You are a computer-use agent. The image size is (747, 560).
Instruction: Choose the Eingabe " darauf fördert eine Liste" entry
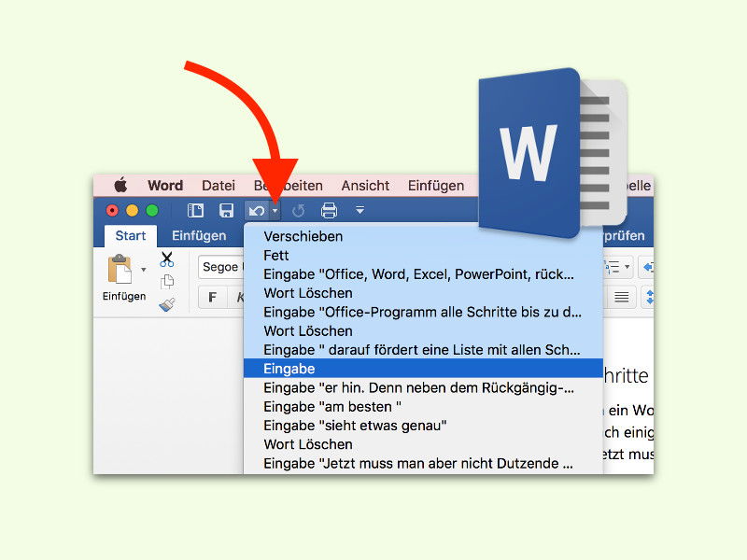click(x=423, y=350)
